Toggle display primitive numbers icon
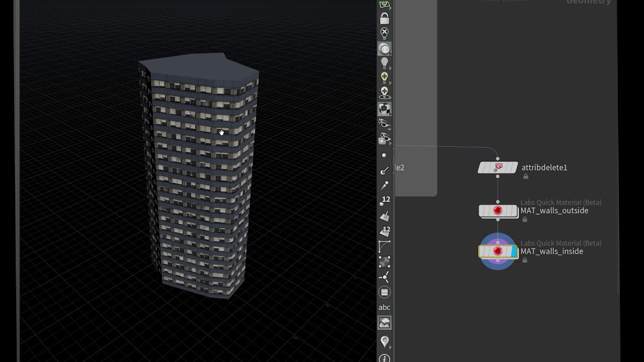This screenshot has height=362, width=644. point(384,231)
